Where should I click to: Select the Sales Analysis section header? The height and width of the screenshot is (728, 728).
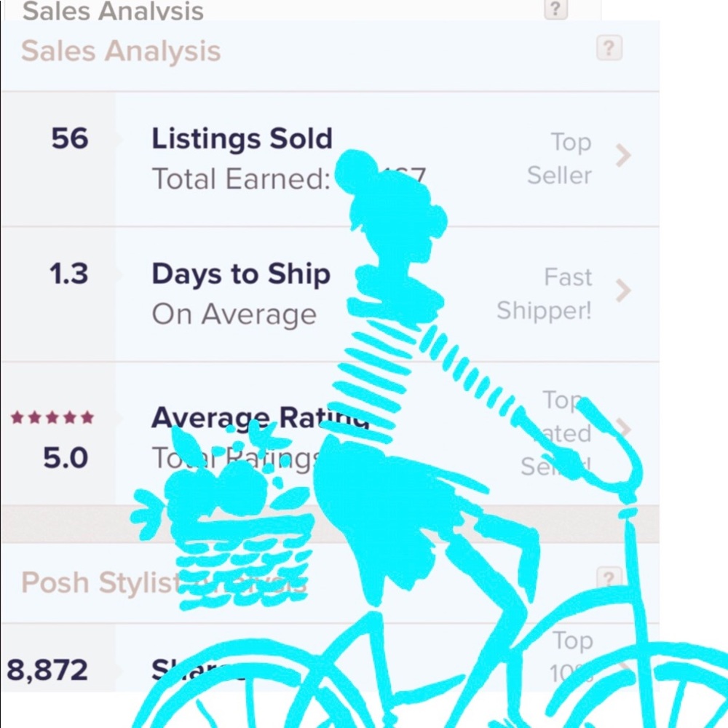tap(122, 50)
